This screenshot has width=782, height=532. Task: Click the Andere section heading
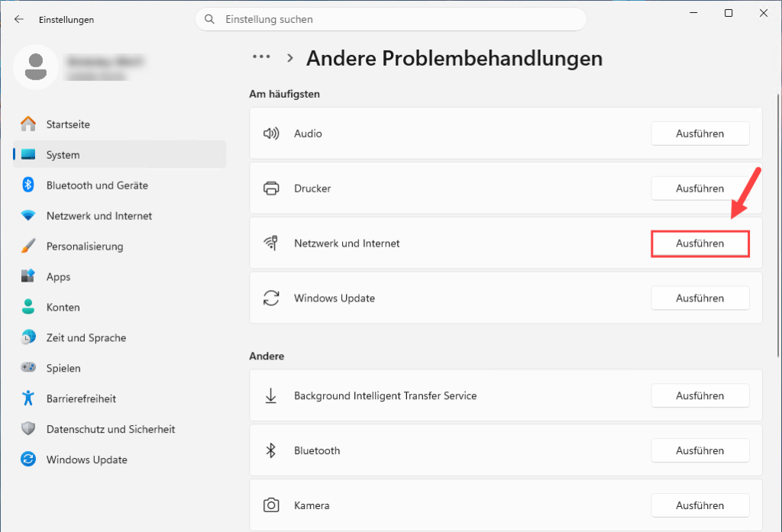(267, 356)
